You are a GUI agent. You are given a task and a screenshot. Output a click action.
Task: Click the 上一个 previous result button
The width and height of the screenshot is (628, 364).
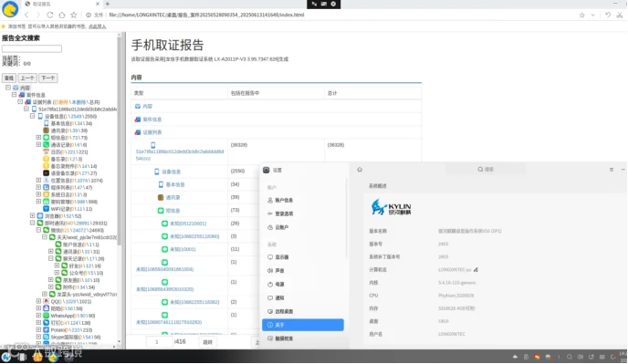click(27, 78)
